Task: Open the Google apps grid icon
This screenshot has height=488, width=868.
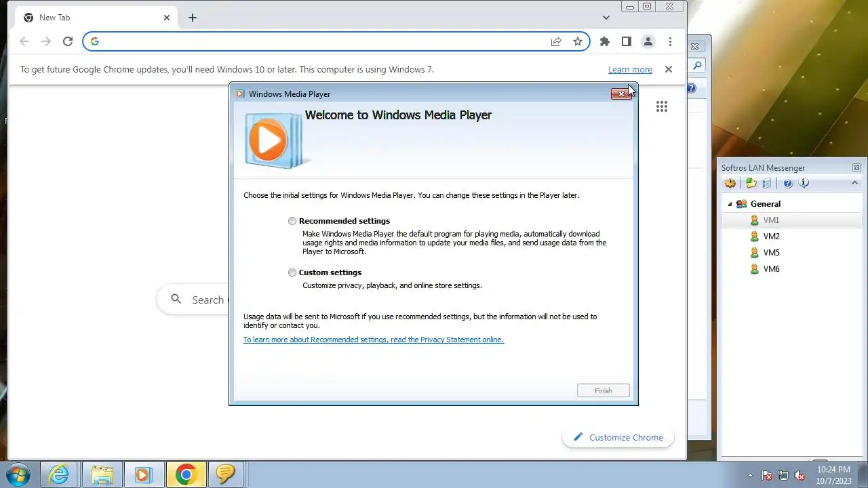Action: (x=662, y=106)
